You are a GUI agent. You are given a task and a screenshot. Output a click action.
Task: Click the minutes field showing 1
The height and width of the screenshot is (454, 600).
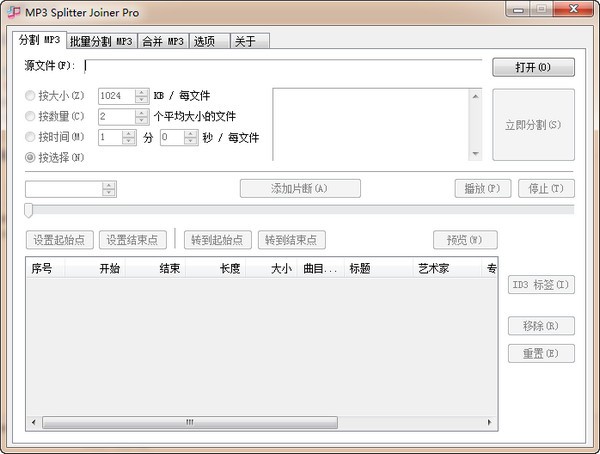pyautogui.click(x=111, y=137)
